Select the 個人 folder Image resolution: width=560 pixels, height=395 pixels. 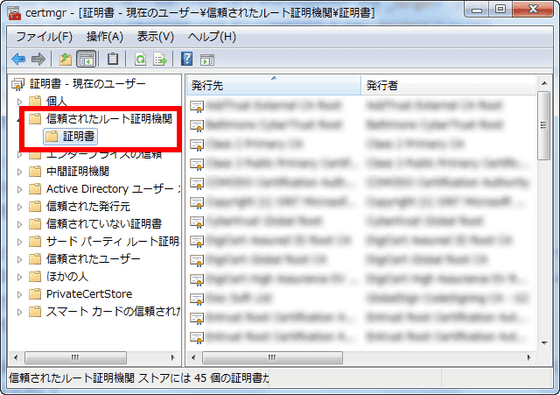click(x=56, y=101)
